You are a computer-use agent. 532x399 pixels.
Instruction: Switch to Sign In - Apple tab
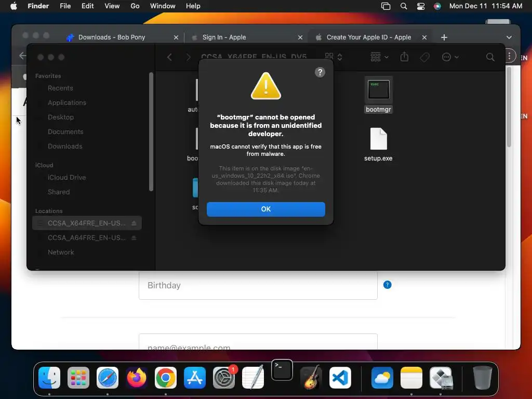(x=224, y=37)
